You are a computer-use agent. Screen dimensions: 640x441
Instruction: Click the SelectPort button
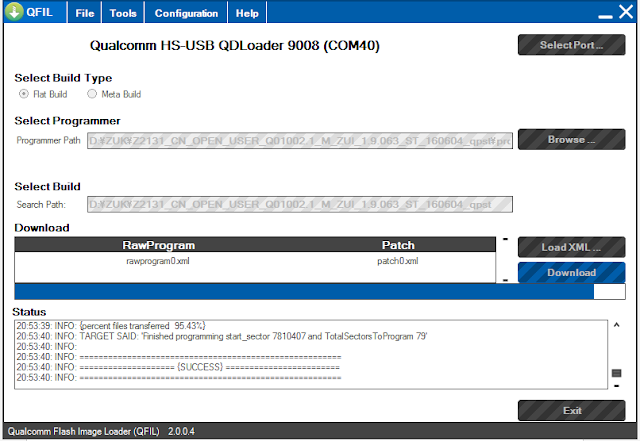[x=571, y=45]
